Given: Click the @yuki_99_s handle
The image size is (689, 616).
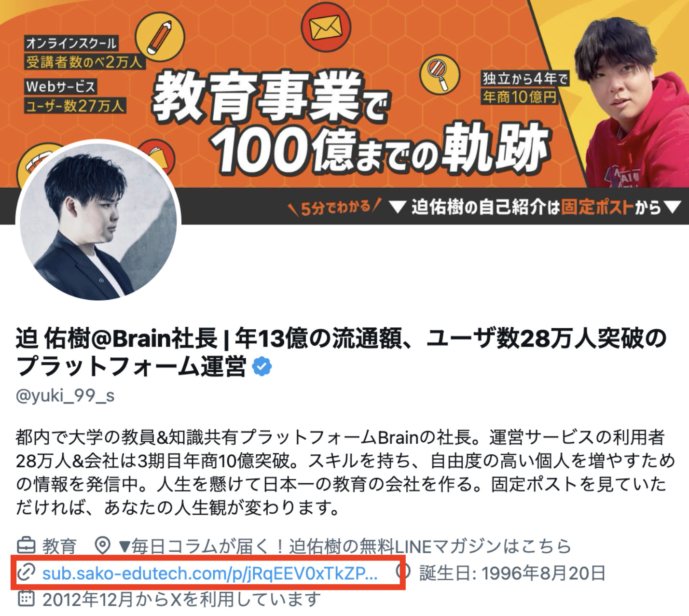Looking at the screenshot, I should point(65,395).
